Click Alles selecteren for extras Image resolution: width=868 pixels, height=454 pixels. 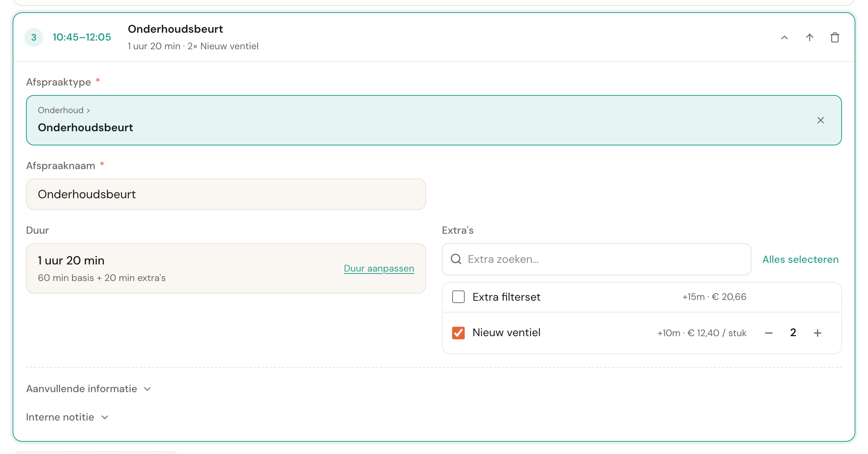click(800, 259)
